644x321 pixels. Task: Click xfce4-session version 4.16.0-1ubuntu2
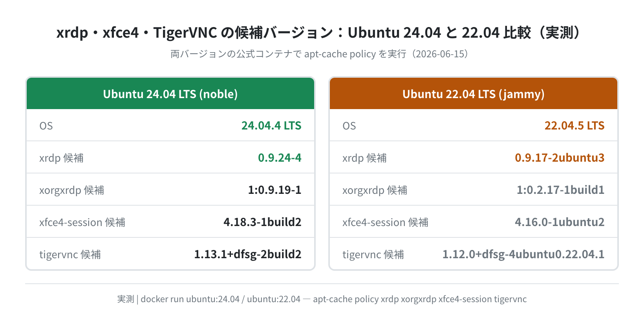click(x=560, y=222)
